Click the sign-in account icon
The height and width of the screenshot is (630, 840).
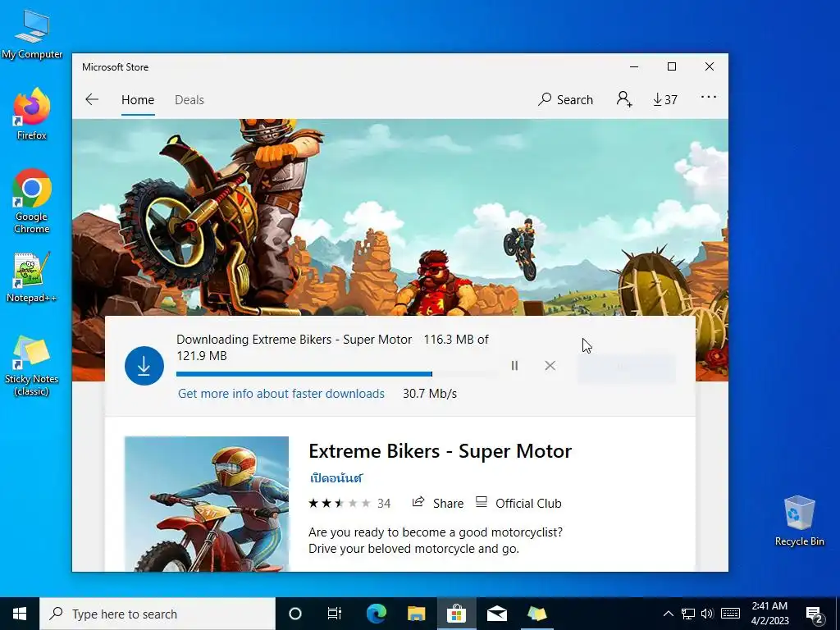point(624,99)
